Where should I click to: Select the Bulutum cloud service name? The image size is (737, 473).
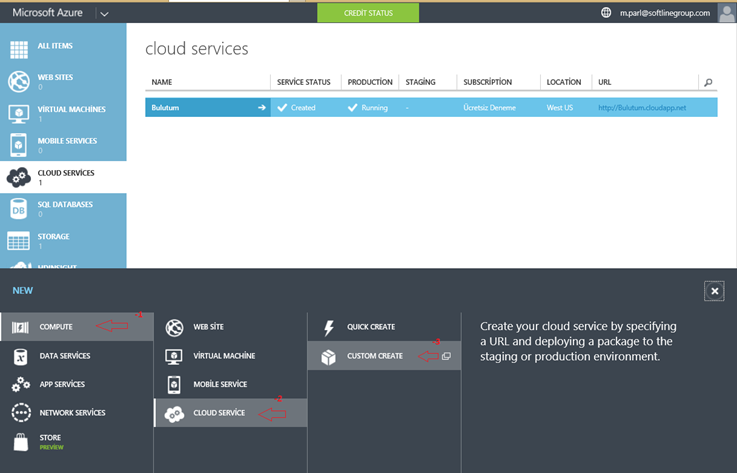(x=165, y=108)
